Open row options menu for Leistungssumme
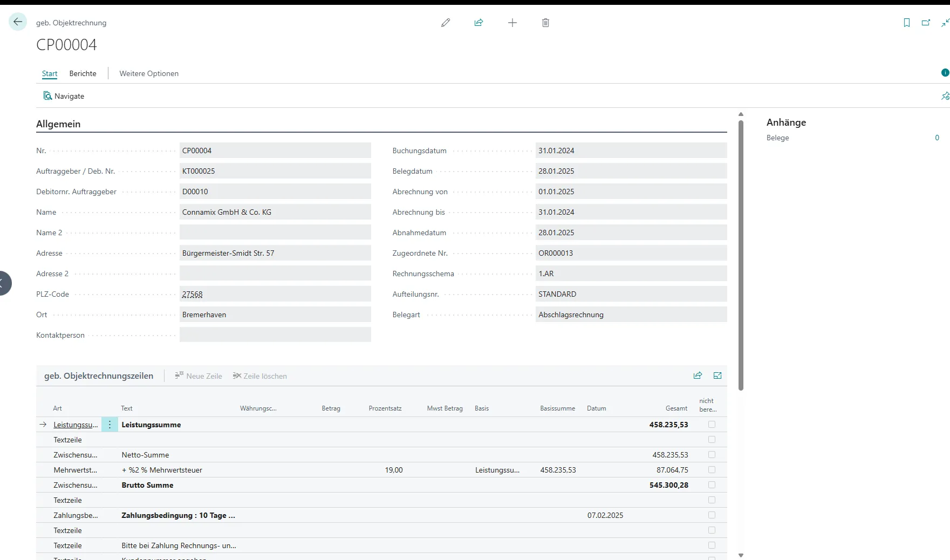This screenshot has width=950, height=560. coord(110,425)
